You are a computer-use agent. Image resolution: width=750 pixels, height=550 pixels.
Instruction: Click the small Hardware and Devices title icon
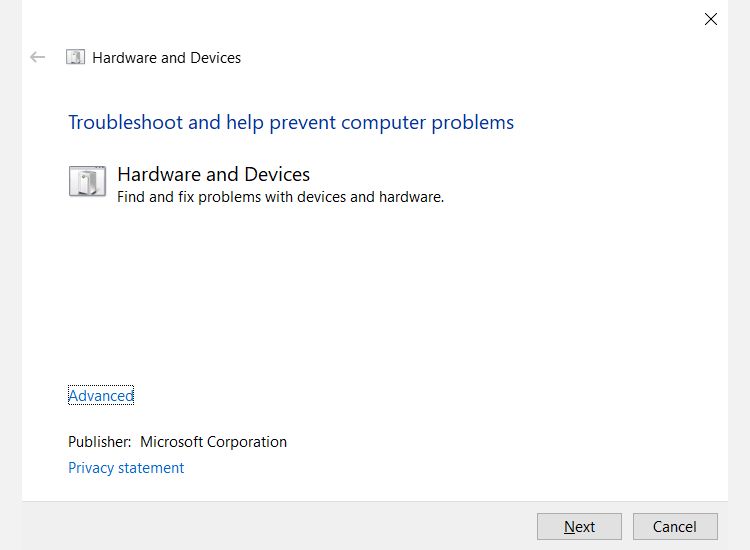tap(75, 57)
